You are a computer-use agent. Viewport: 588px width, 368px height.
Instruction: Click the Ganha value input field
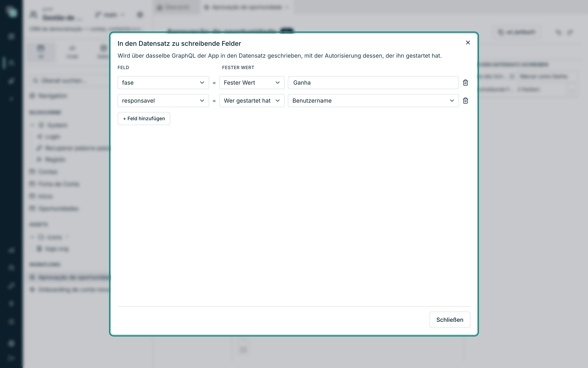(x=373, y=83)
